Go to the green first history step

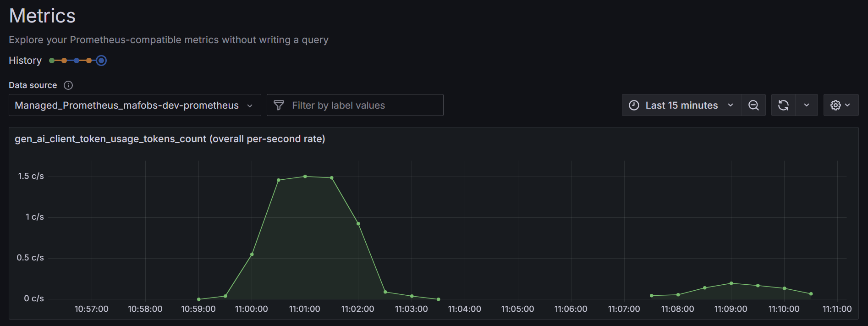[52, 61]
